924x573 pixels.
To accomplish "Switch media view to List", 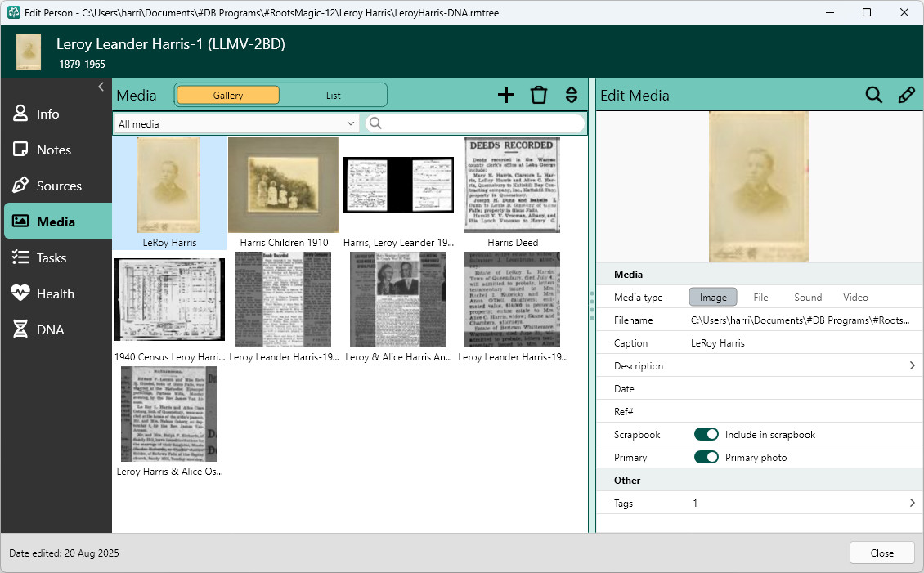I will [333, 96].
